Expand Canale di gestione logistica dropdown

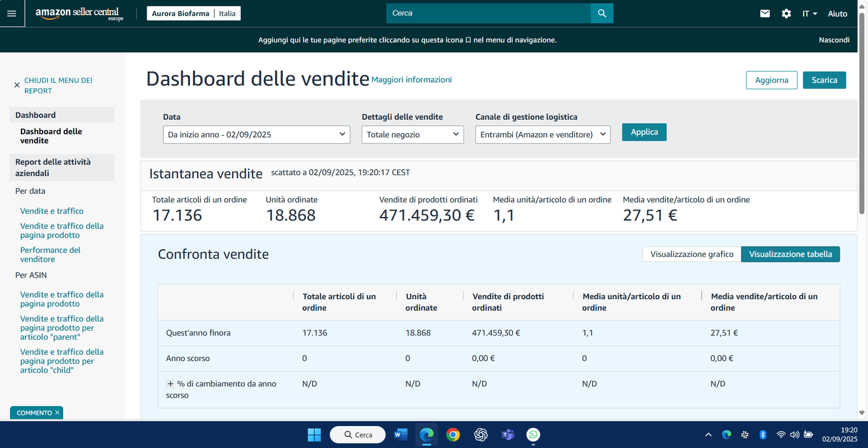click(x=542, y=135)
